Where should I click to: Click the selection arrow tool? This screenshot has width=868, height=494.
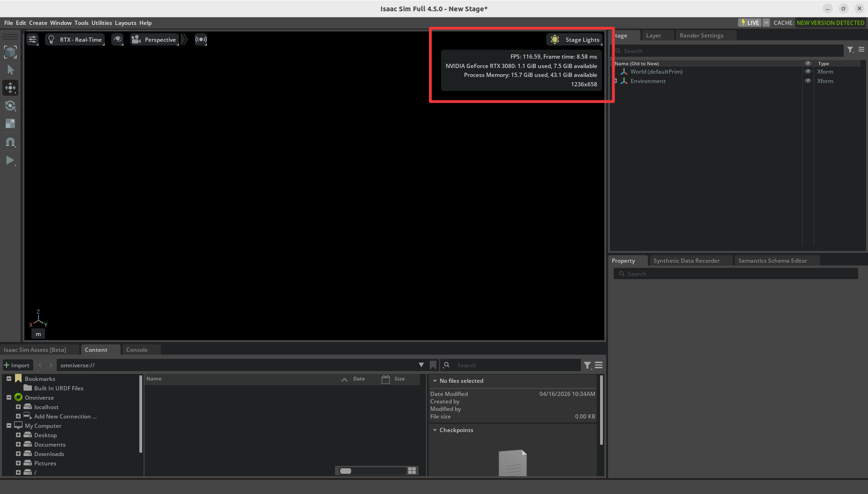click(10, 70)
